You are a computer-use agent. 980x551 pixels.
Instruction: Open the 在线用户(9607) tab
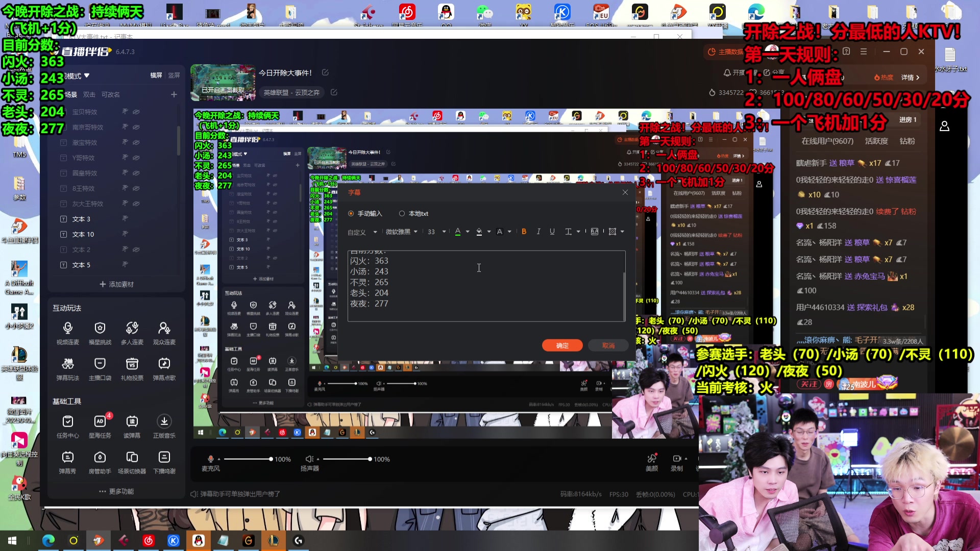pos(827,141)
